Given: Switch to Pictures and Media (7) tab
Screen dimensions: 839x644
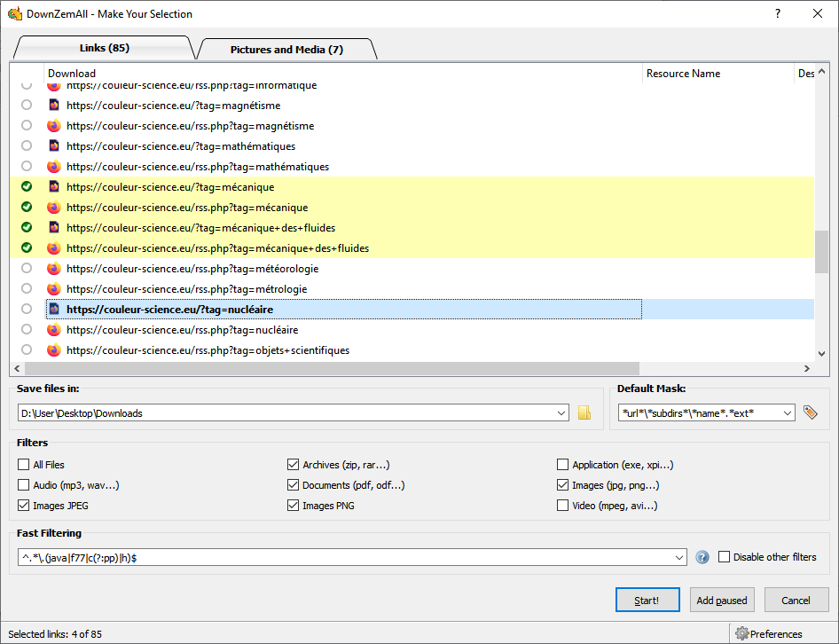Looking at the screenshot, I should click(286, 50).
